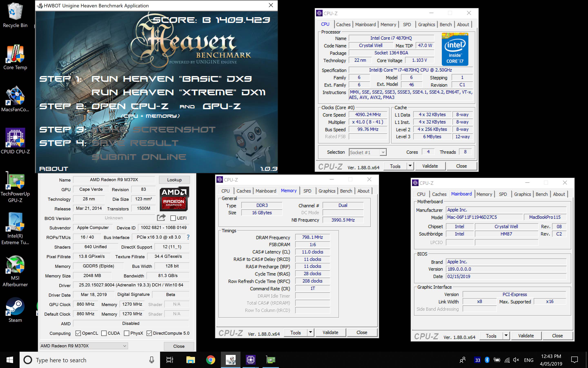The height and width of the screenshot is (368, 588).
Task: Open the SPD tab in Memory CPU-Z window
Action: click(x=307, y=191)
